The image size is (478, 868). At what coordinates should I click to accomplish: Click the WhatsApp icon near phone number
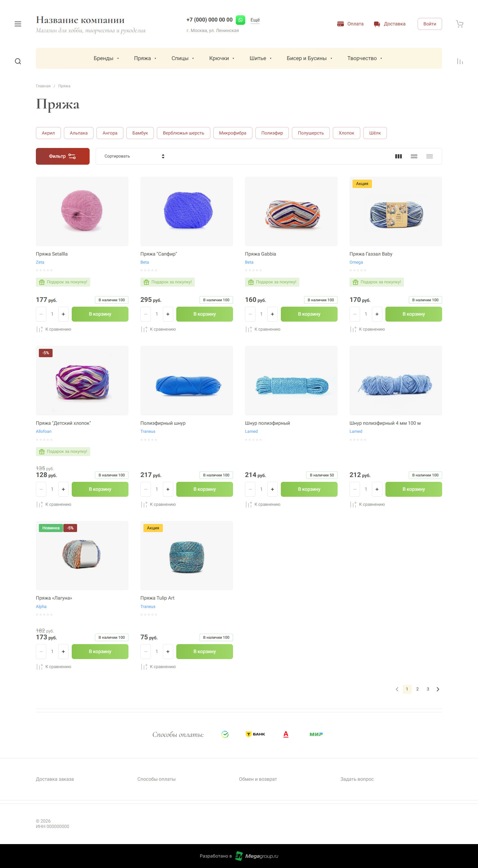pyautogui.click(x=240, y=20)
